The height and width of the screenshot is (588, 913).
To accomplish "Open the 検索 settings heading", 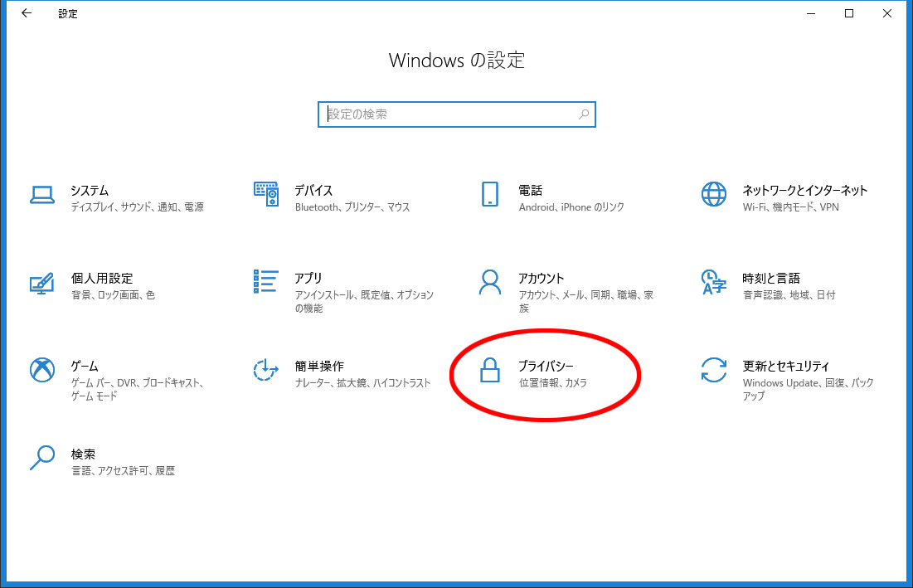I will [83, 454].
